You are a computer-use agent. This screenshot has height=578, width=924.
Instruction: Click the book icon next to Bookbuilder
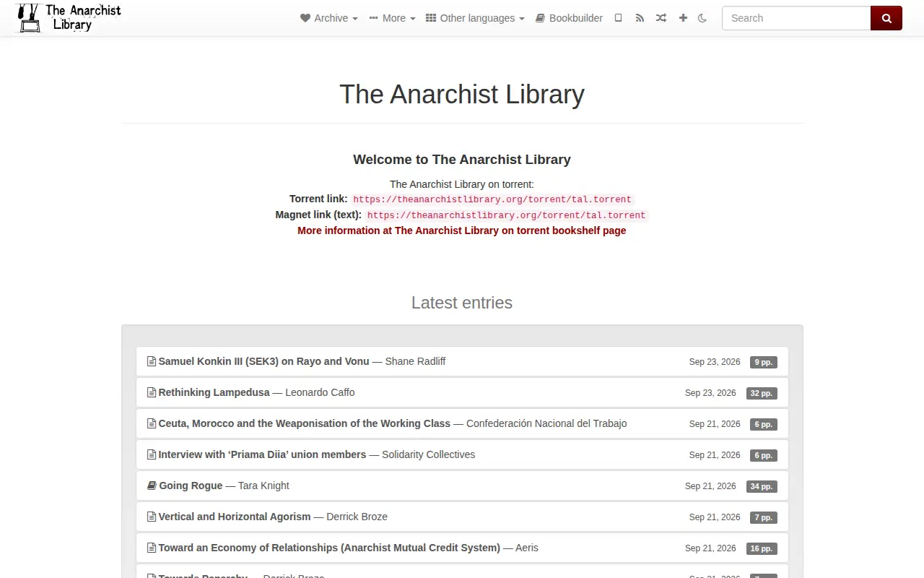(x=540, y=18)
